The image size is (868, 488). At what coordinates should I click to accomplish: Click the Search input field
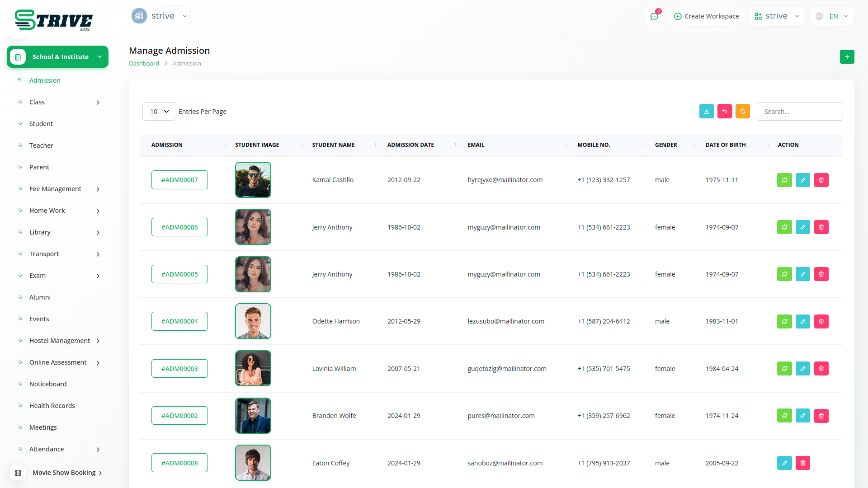pos(799,112)
